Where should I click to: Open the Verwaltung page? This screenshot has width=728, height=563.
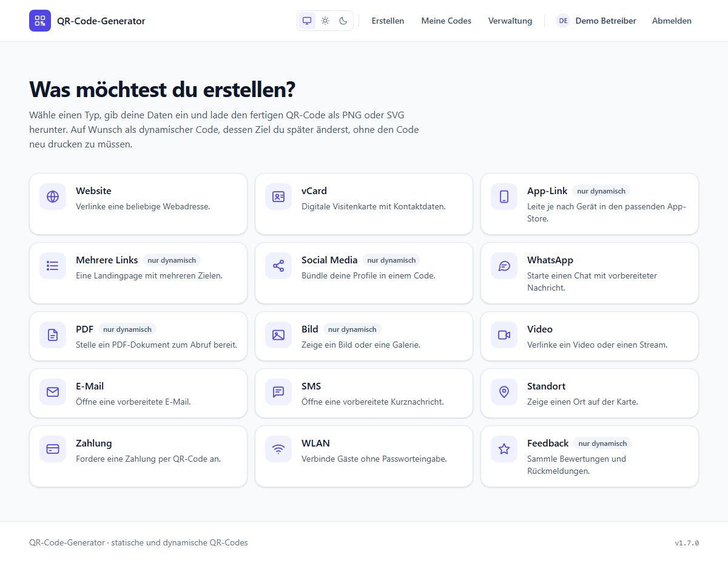tap(510, 21)
